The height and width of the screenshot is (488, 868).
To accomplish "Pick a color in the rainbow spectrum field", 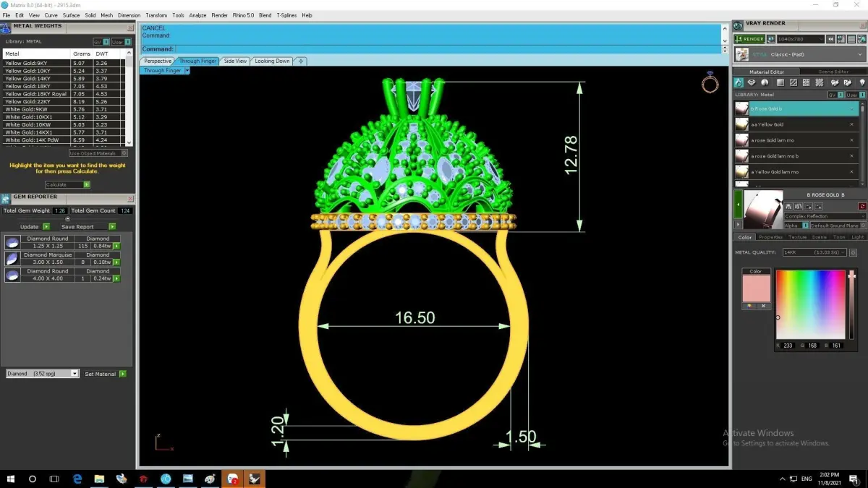I will click(810, 304).
